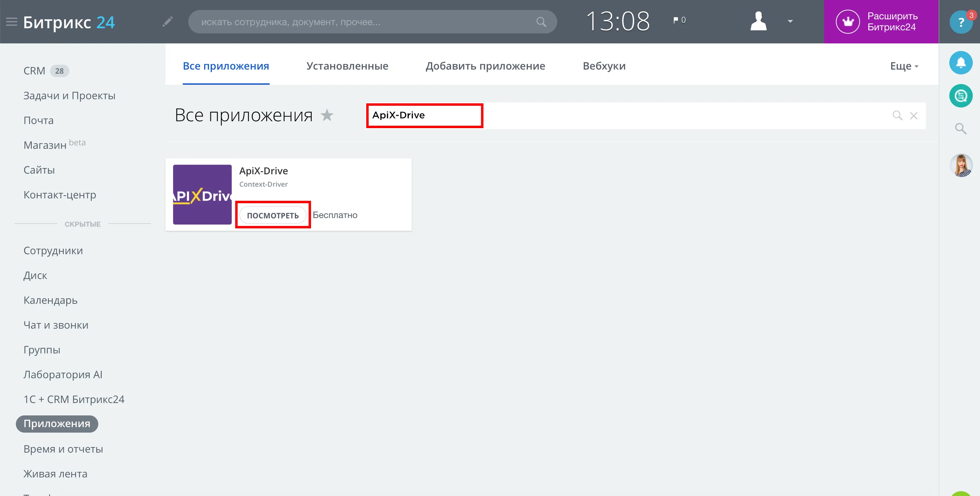Open the hamburger menu beside Битрикс 24
The height and width of the screenshot is (496, 980).
[x=12, y=22]
